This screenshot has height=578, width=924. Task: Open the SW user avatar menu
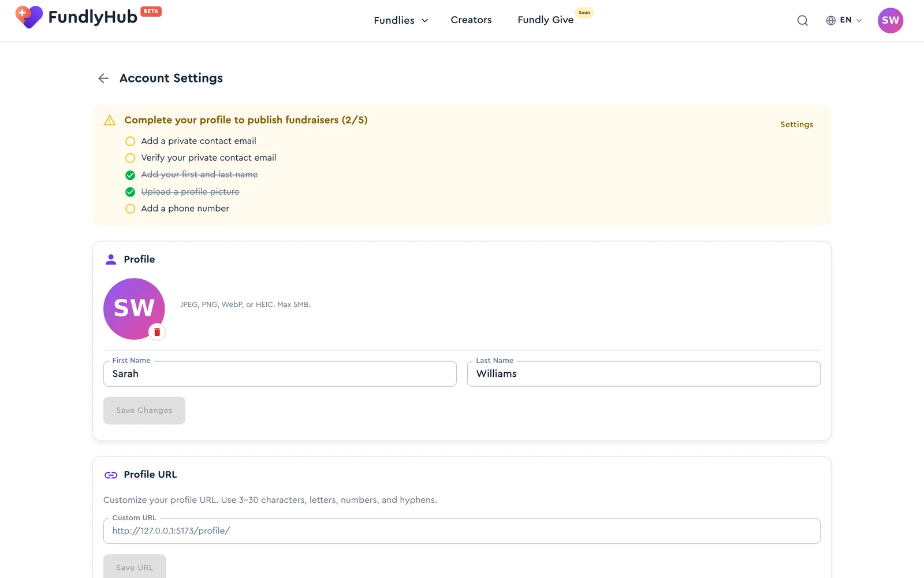tap(891, 20)
